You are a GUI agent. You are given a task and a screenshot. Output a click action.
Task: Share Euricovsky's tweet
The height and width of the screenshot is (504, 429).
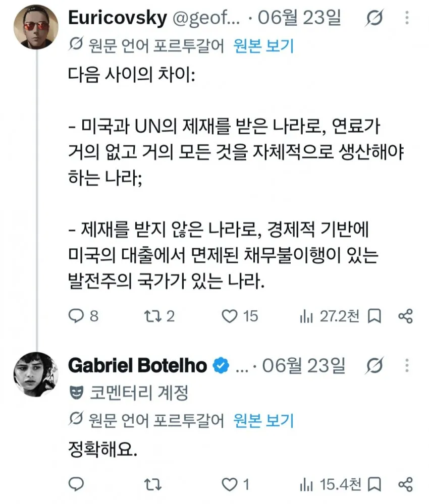[x=405, y=316]
